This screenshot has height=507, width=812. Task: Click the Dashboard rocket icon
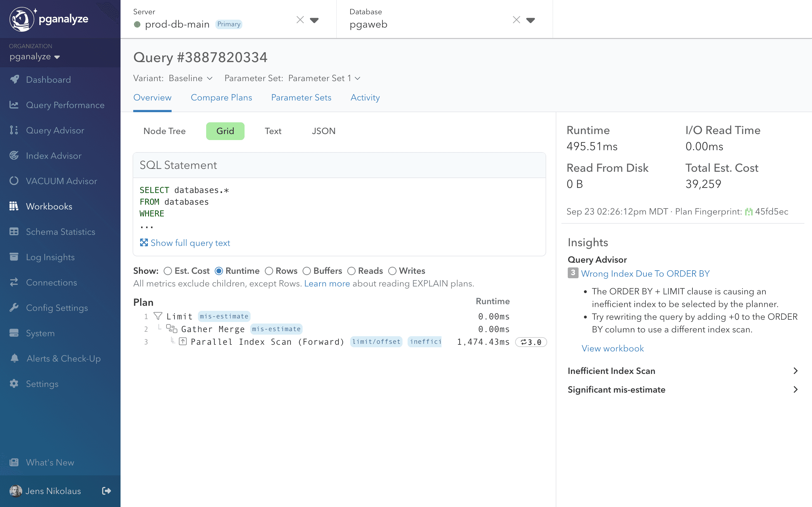pos(14,80)
